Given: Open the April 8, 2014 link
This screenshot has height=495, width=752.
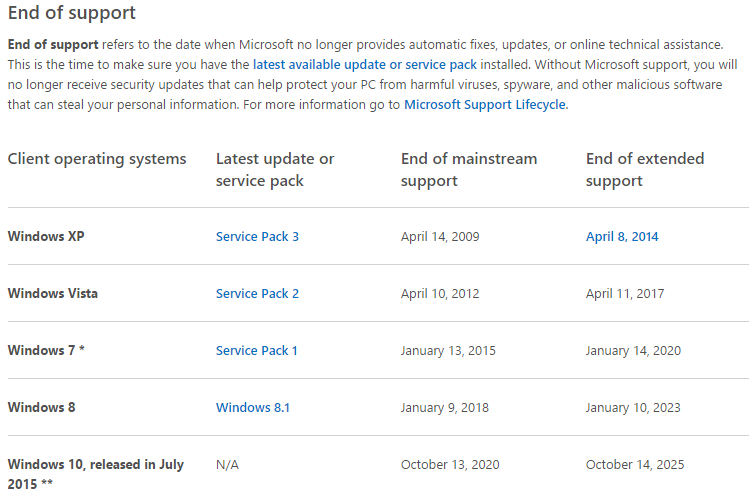Looking at the screenshot, I should 622,237.
